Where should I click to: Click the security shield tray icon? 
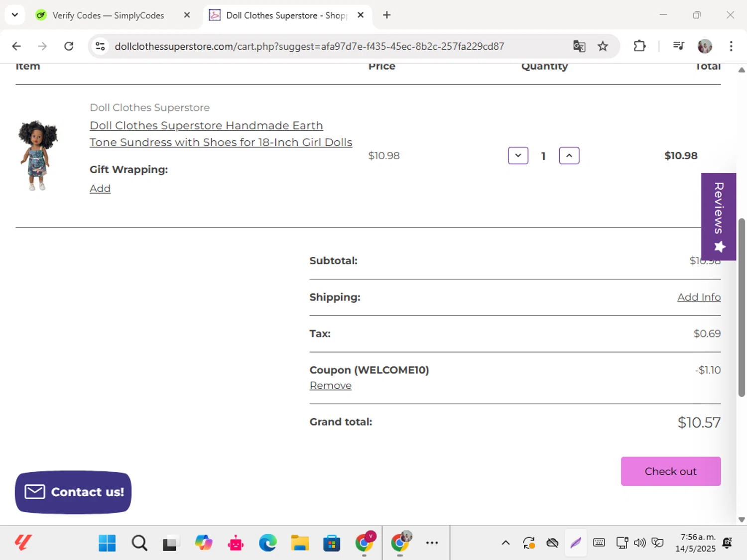658,543
